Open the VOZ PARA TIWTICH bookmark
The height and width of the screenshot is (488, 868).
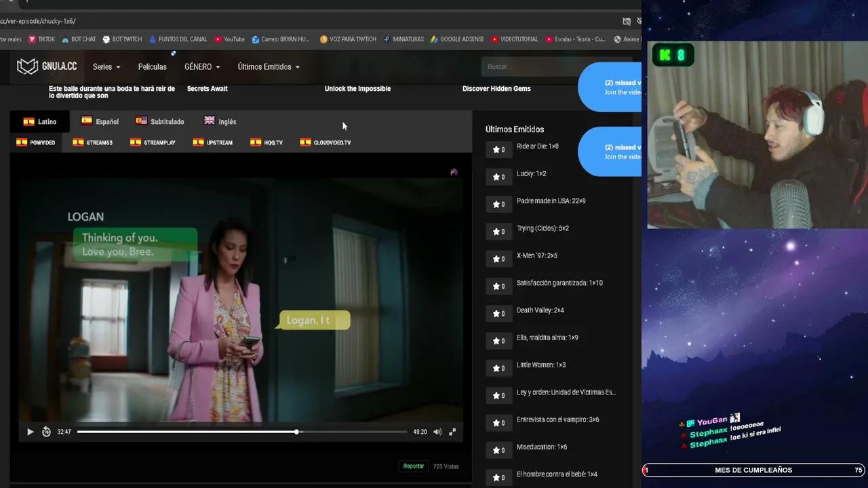click(348, 39)
